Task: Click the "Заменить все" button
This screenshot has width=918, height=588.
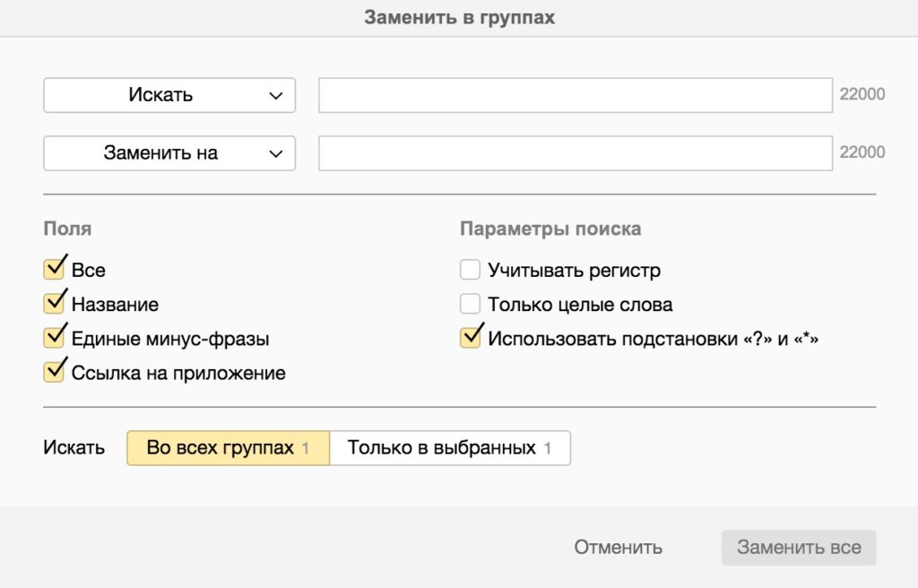Action: [x=798, y=548]
